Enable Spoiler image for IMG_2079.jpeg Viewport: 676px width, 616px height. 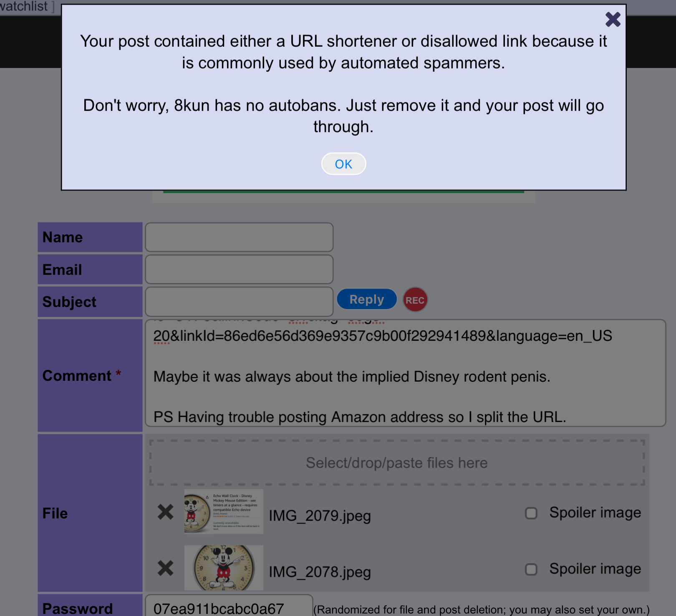531,513
